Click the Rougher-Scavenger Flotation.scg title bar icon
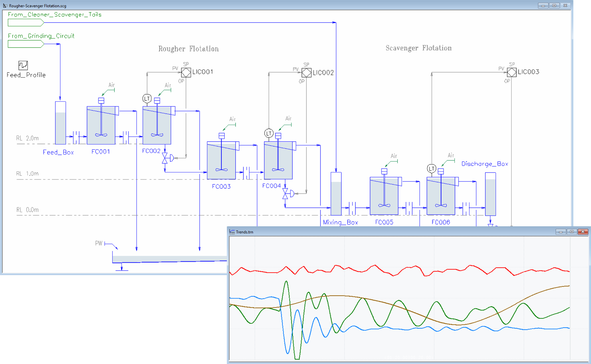Image resolution: width=591 pixels, height=364 pixels. point(5,5)
